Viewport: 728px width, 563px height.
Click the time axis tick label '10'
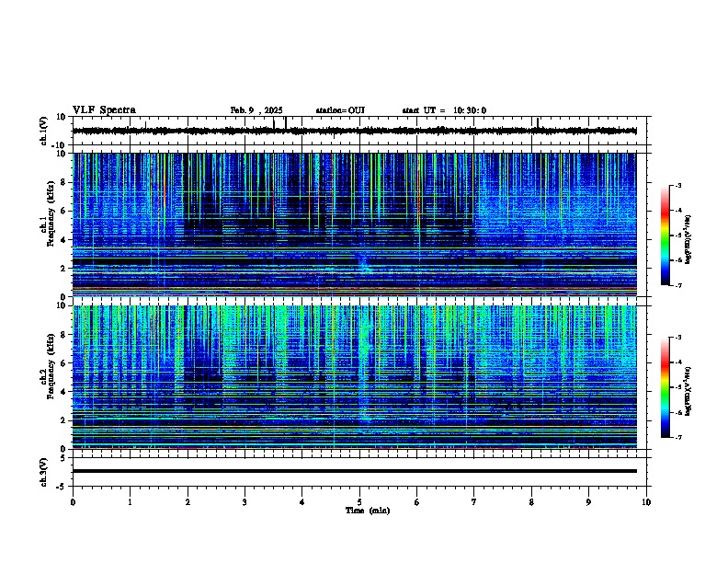646,502
